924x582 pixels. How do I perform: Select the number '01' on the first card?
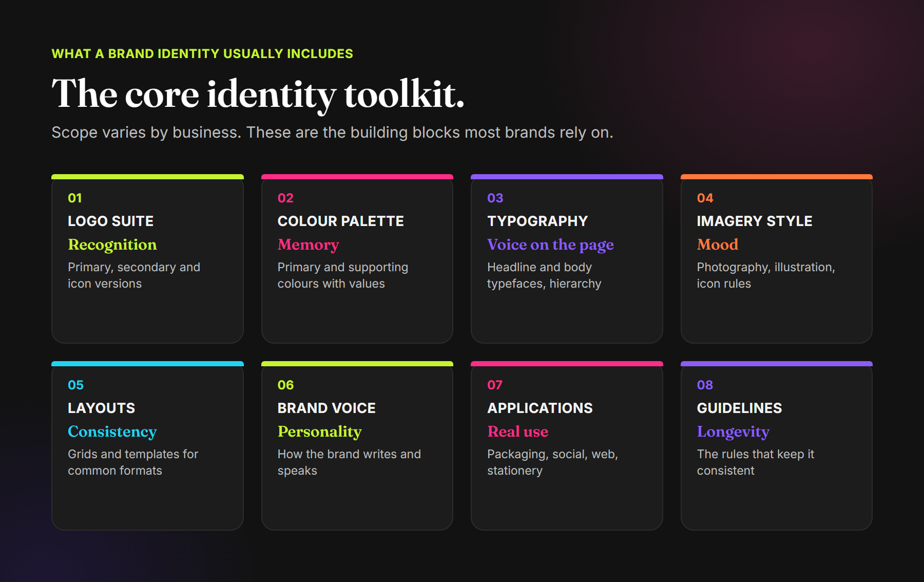[x=75, y=198]
